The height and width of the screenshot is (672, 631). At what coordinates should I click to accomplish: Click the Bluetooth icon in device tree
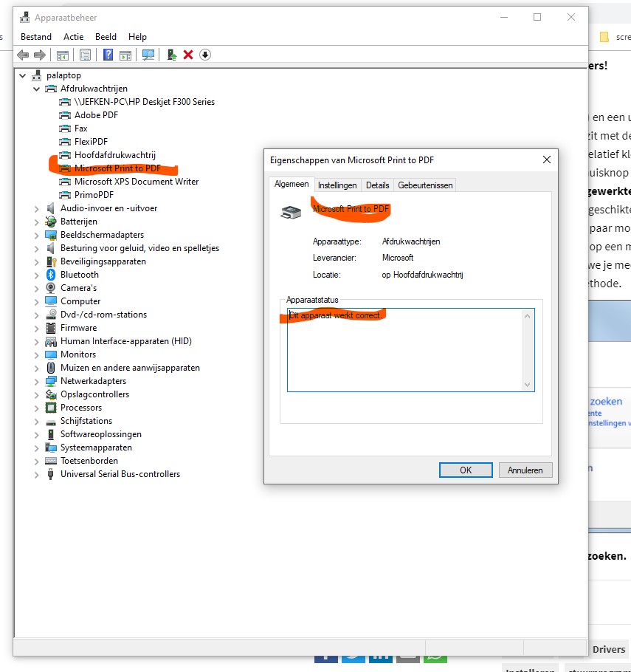51,275
